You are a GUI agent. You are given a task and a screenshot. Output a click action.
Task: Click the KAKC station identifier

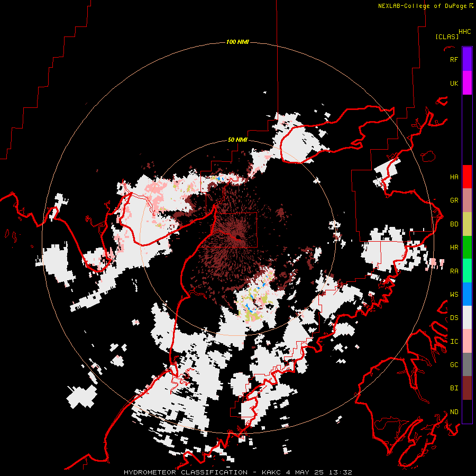pyautogui.click(x=271, y=472)
